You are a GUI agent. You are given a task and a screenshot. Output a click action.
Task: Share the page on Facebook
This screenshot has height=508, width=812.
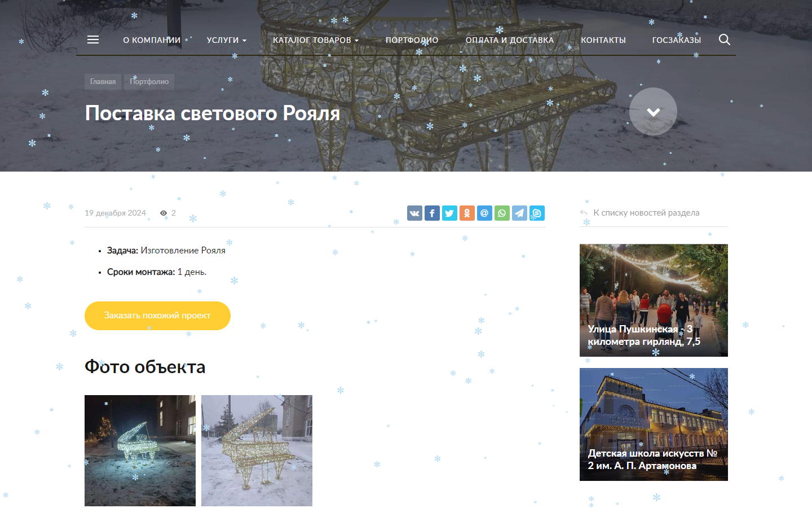tap(432, 213)
